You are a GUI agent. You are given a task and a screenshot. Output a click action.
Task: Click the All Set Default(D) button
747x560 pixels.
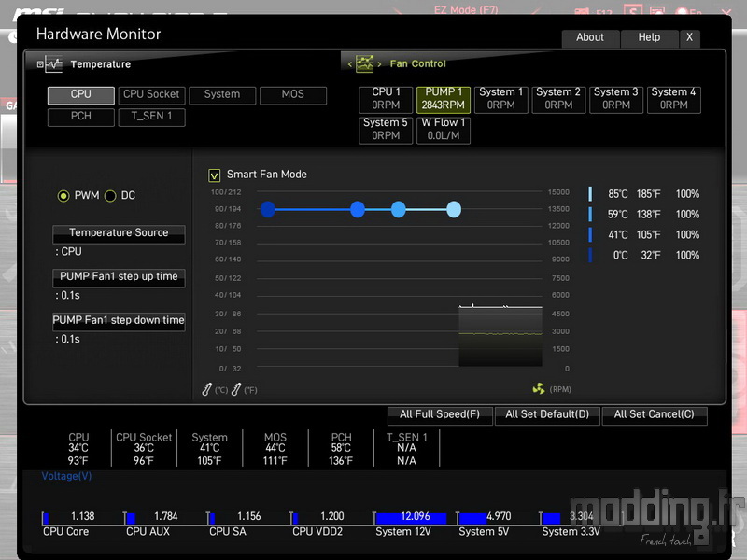pos(547,414)
